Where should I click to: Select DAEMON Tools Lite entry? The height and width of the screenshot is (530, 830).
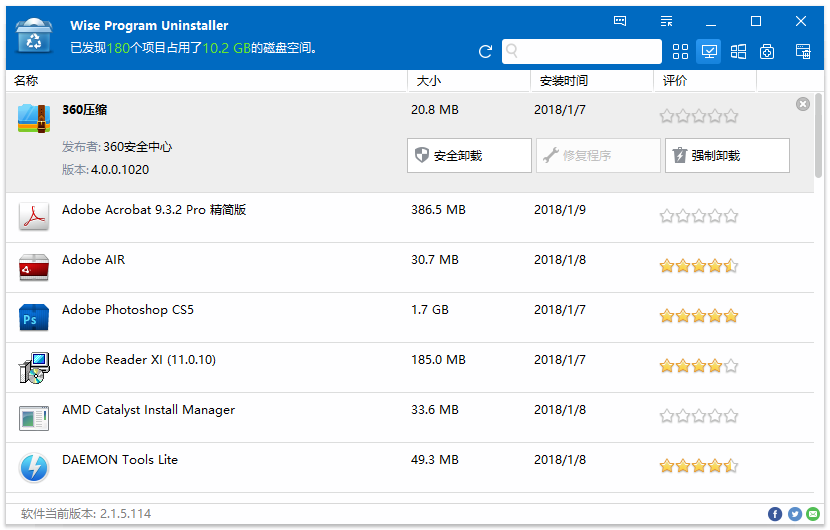point(410,467)
